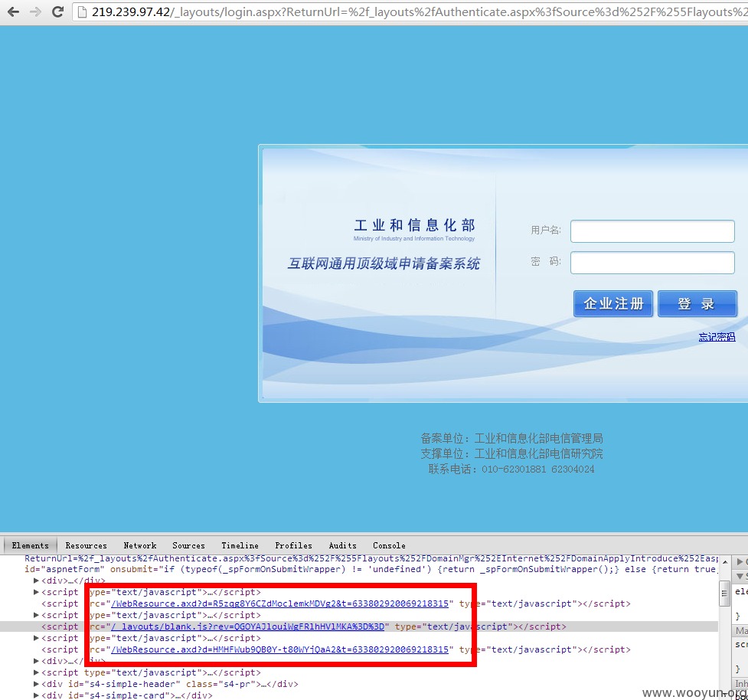Image resolution: width=748 pixels, height=700 pixels.
Task: Expand the s4-simple-header div node
Action: (x=36, y=684)
